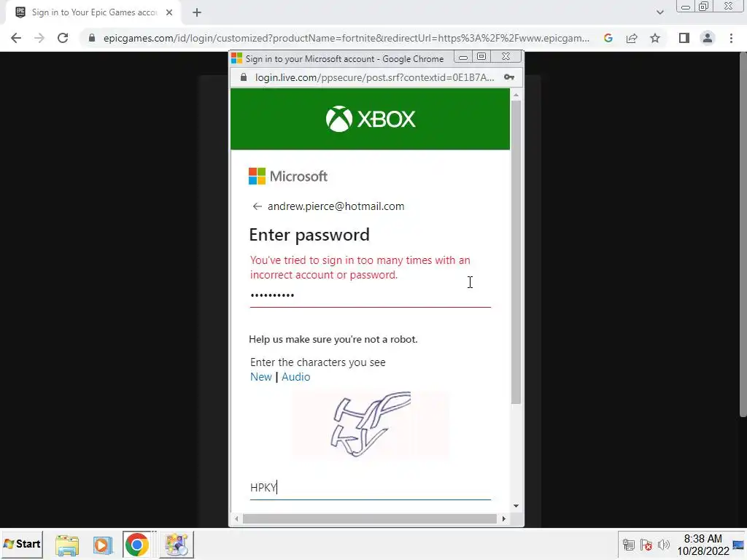Click the Microsoft popup title bar icon

[237, 58]
